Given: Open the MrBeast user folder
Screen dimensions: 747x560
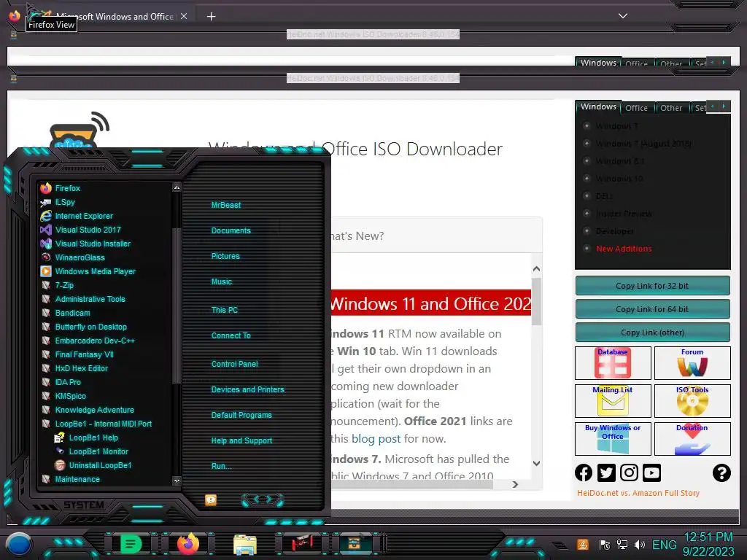Looking at the screenshot, I should [x=226, y=205].
